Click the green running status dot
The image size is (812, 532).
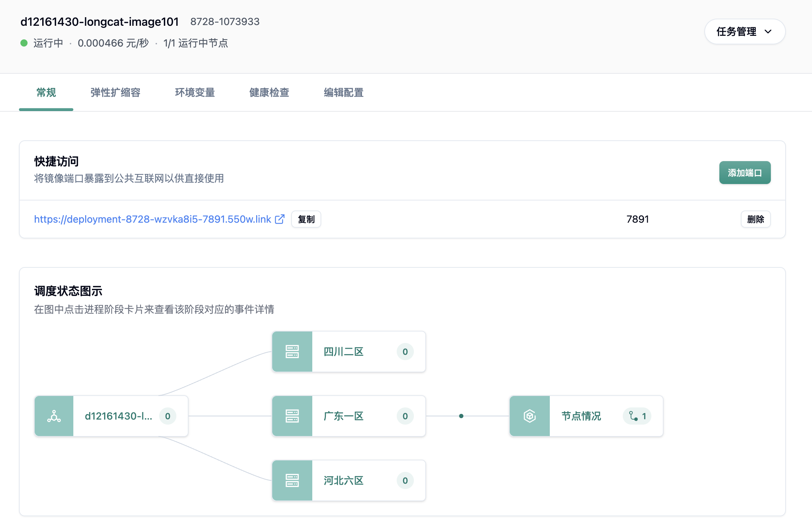[x=24, y=43]
